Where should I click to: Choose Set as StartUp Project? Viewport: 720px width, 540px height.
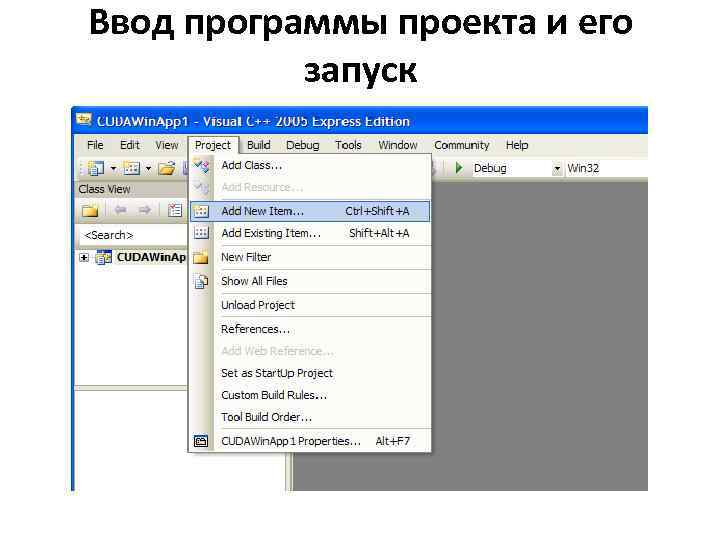[310, 373]
